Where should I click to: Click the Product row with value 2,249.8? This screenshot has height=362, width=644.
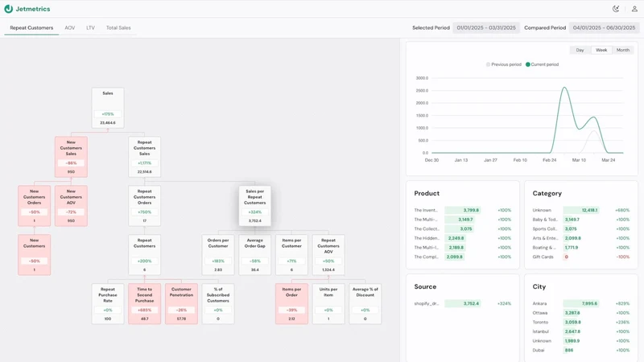click(462, 238)
